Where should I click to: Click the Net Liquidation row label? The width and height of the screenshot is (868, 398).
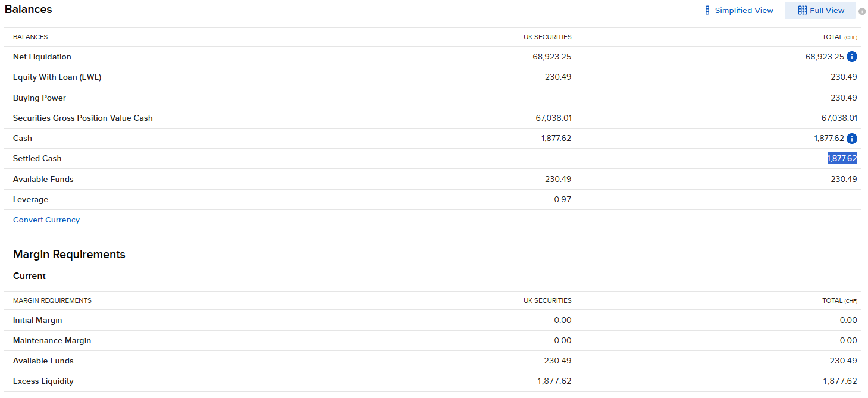pyautogui.click(x=42, y=57)
